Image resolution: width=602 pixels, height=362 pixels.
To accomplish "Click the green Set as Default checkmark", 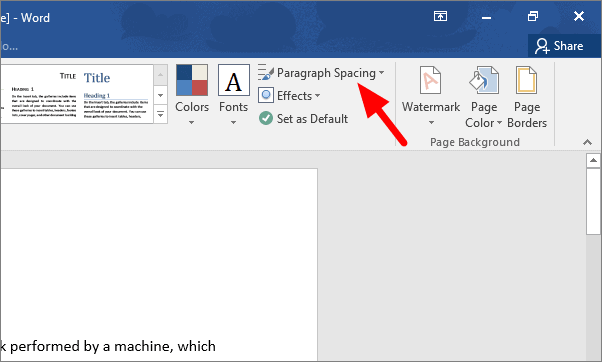I will 266,118.
